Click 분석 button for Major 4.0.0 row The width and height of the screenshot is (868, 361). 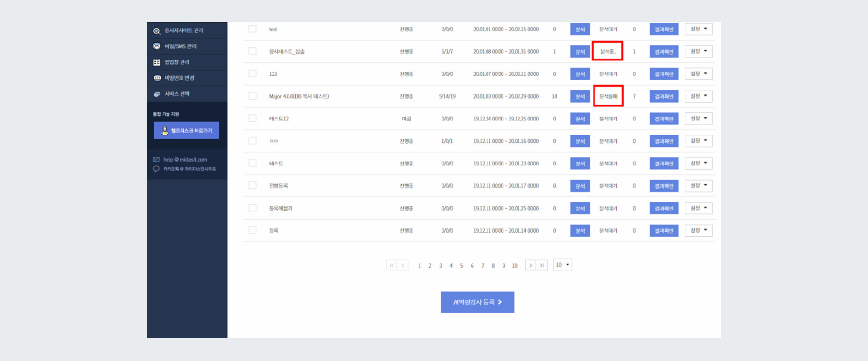coord(580,96)
